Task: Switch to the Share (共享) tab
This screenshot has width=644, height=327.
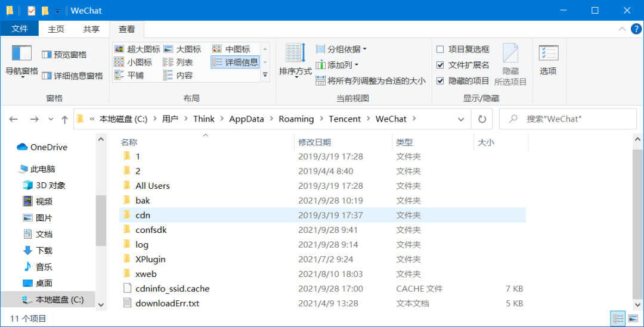Action: pos(91,29)
